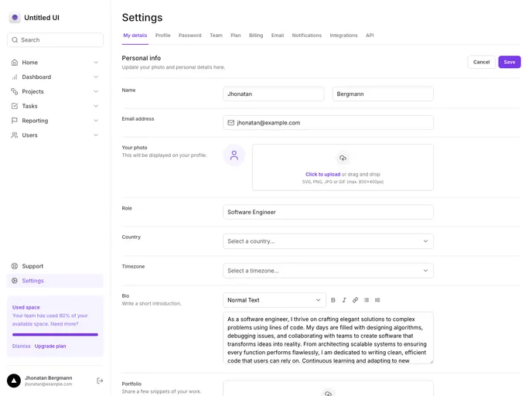Switch to the Integrations tab
Viewport: 532px width, 396px height.
[x=343, y=36]
